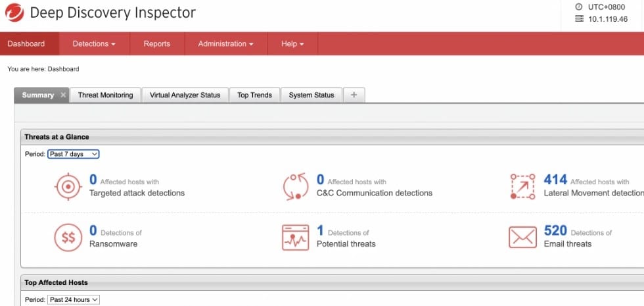644x306 pixels.
Task: Open the Reports menu item
Action: click(x=157, y=43)
